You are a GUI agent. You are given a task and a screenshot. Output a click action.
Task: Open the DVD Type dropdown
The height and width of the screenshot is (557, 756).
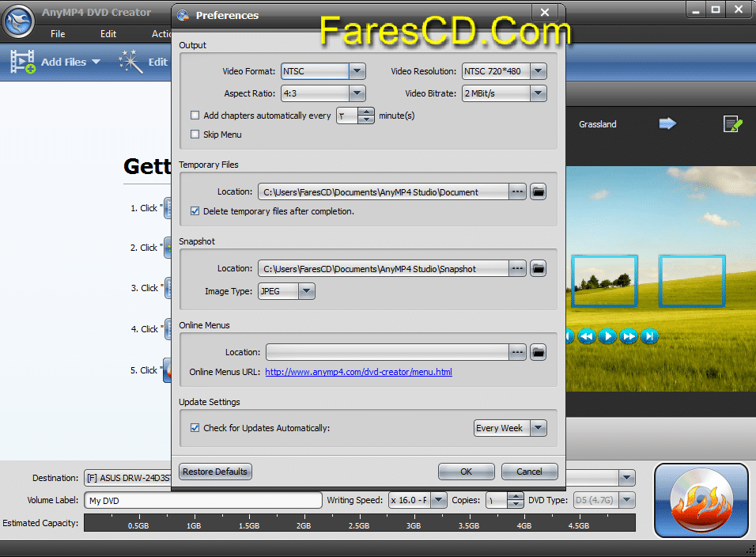627,500
